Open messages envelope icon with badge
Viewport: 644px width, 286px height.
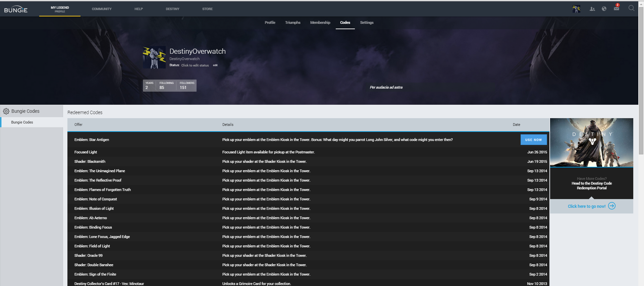point(616,8)
